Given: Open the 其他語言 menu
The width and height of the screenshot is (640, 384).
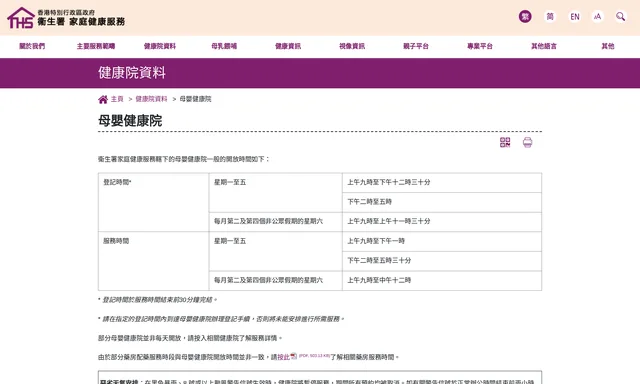Looking at the screenshot, I should [x=544, y=46].
